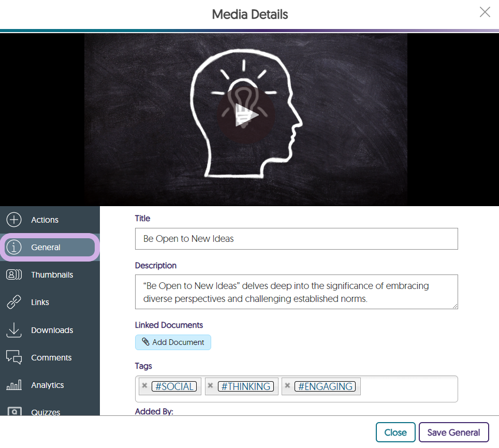
Task: Click the Quizzes sidebar icon
Action: (14, 412)
